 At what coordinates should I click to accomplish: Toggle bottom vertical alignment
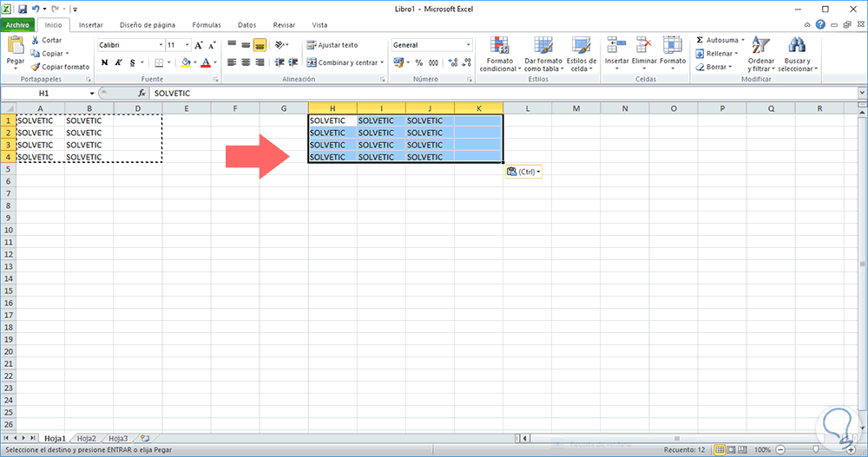tap(260, 45)
